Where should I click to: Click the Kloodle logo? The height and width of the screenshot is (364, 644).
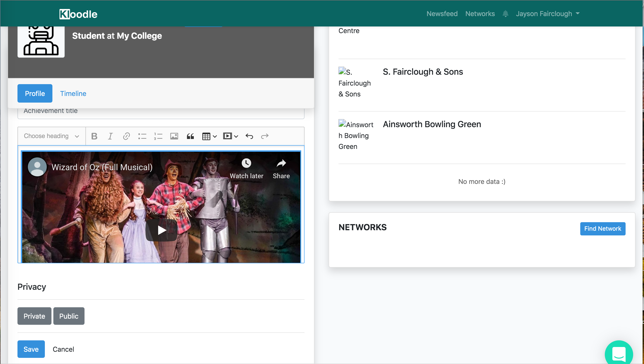pos(78,14)
